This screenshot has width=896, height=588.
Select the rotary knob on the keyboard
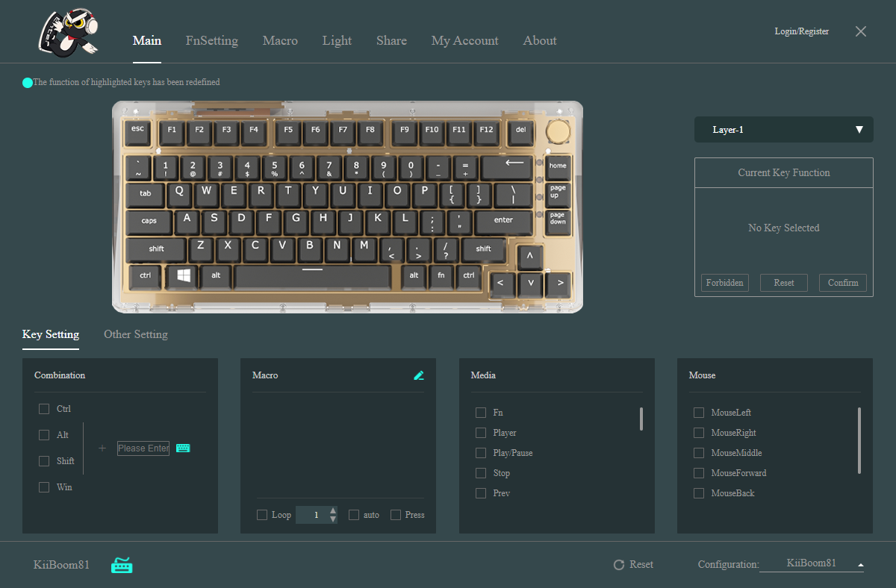[x=558, y=131]
